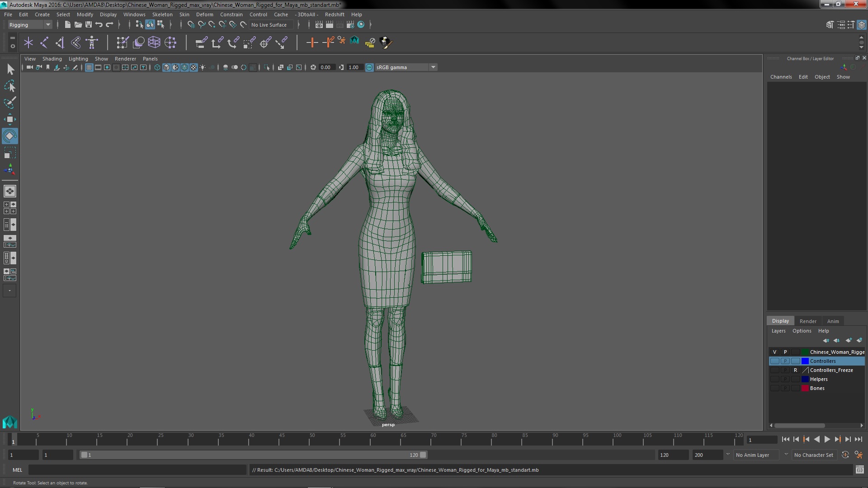The width and height of the screenshot is (868, 488).
Task: Toggle the viewport grid display icon
Action: 89,67
